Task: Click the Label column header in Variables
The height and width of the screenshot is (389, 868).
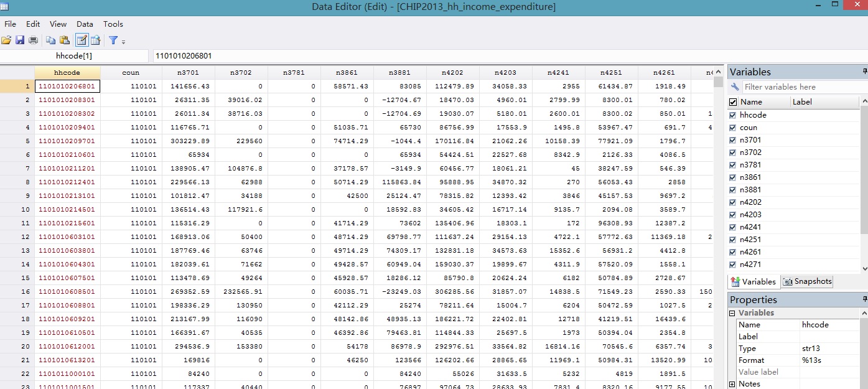Action: 826,102
